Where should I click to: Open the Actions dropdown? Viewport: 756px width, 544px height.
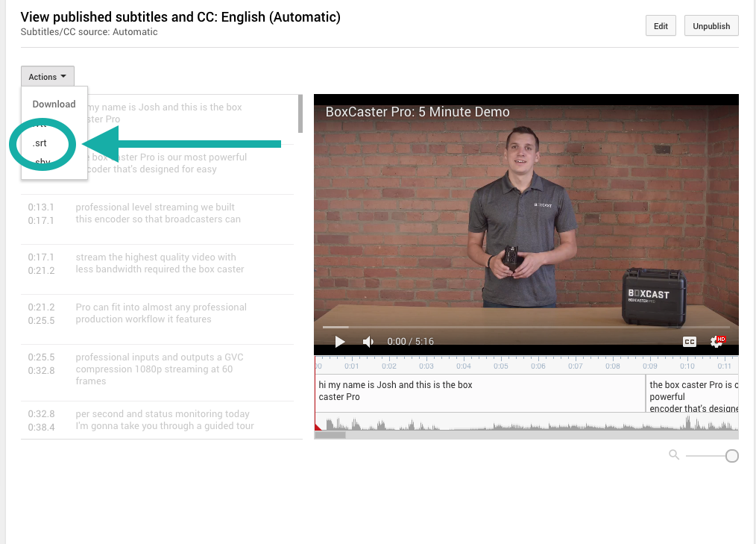click(x=48, y=77)
